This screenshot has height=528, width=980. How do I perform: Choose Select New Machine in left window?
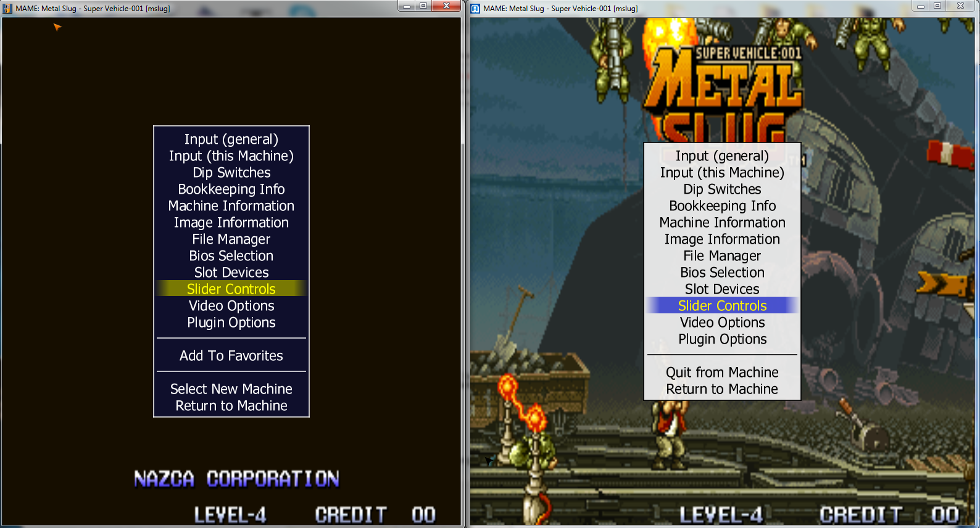pos(231,389)
